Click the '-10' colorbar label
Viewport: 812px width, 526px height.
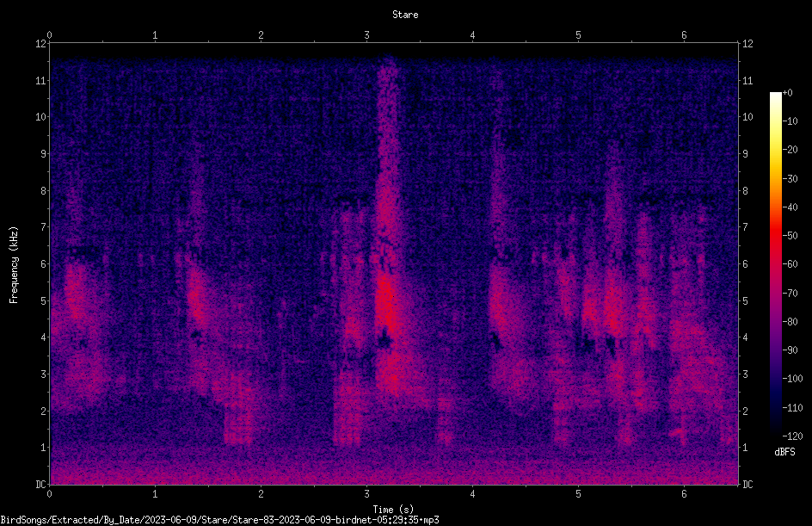[x=790, y=121]
